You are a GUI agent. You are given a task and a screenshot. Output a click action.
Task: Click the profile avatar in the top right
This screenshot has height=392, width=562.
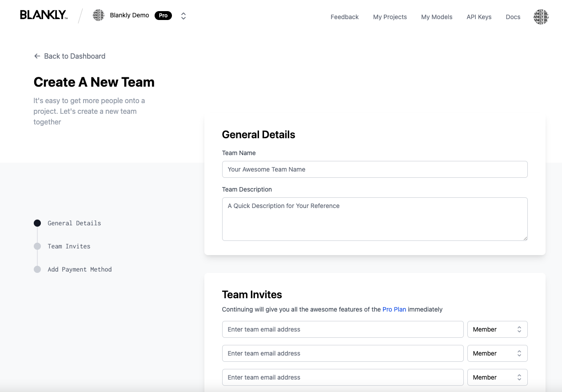541,16
